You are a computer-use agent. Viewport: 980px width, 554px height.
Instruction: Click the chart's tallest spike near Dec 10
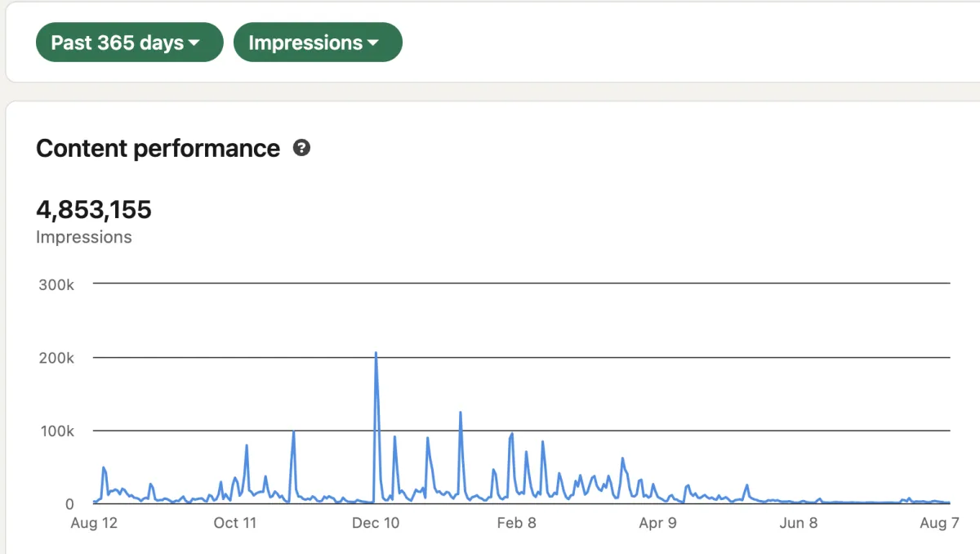[376, 354]
